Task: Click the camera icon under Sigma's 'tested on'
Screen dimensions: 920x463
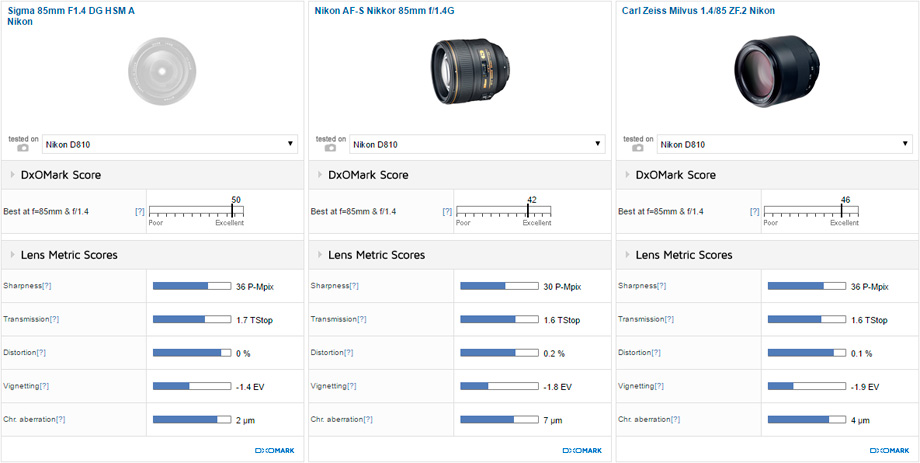Action: click(23, 148)
